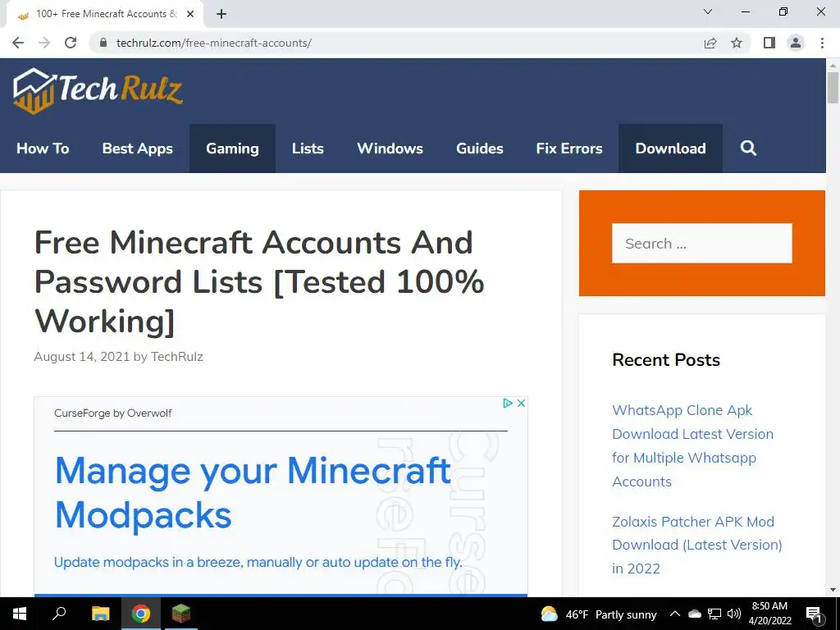840x630 pixels.
Task: Click the OneDrive cloud tray icon
Action: [695, 614]
